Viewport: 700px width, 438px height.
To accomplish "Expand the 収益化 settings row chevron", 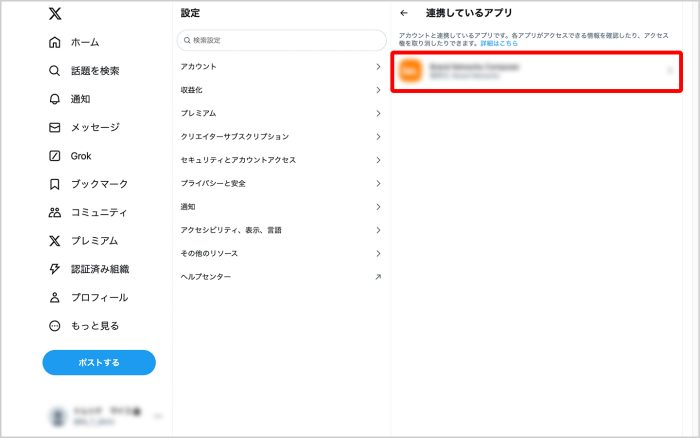I will 378,90.
